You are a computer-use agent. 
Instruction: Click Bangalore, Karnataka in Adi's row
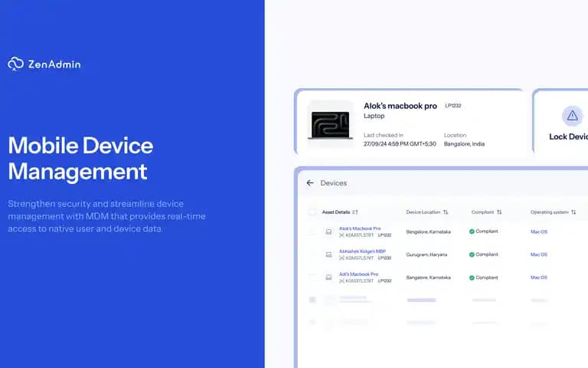point(428,278)
